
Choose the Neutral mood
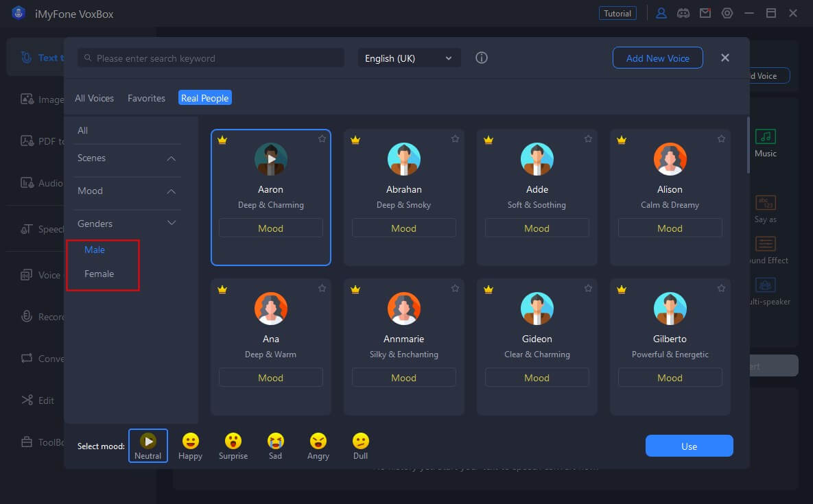pyautogui.click(x=148, y=446)
